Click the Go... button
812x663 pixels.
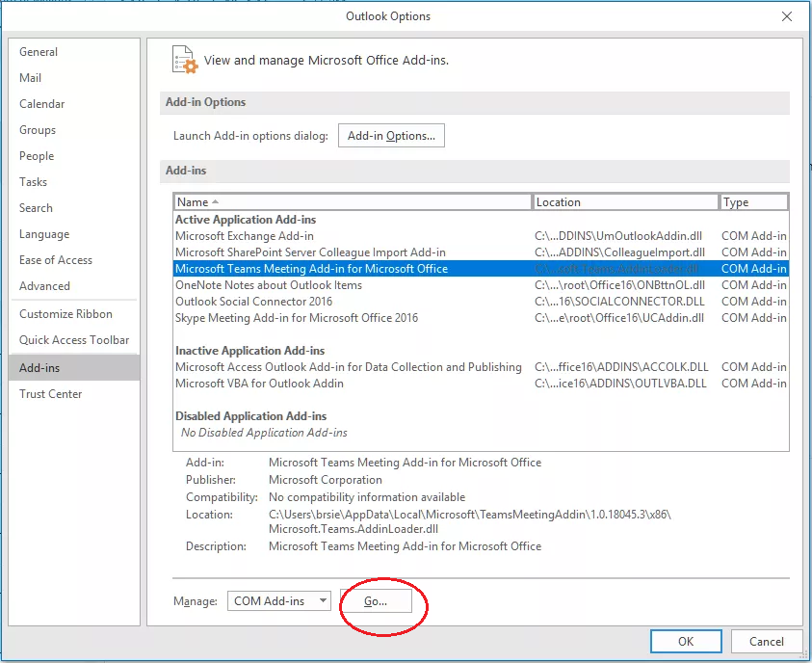376,601
